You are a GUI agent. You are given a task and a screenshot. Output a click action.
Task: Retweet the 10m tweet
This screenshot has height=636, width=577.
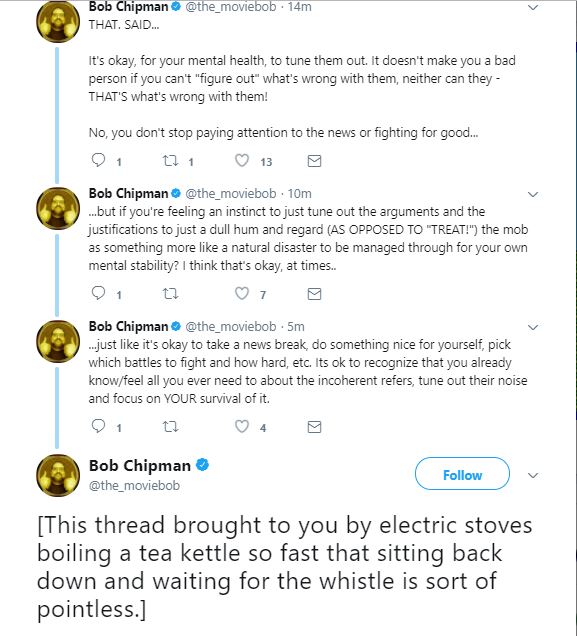170,294
